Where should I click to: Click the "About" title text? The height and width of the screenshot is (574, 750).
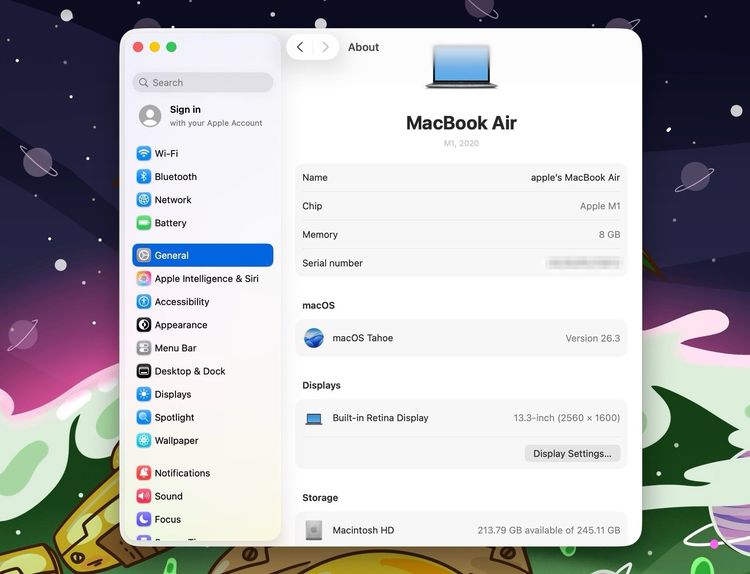pos(363,47)
